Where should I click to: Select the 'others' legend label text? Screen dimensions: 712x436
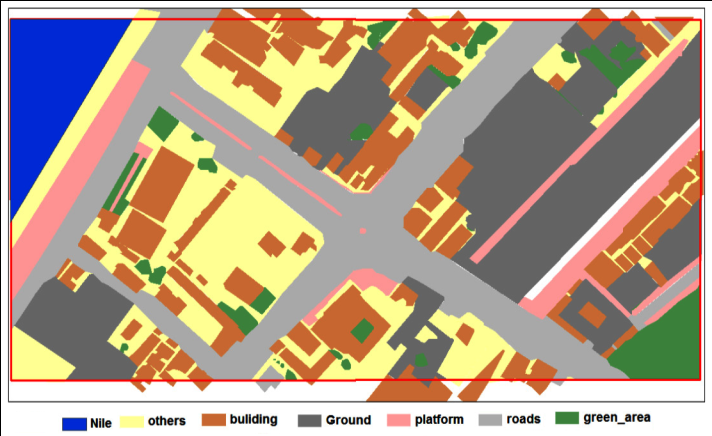point(167,422)
